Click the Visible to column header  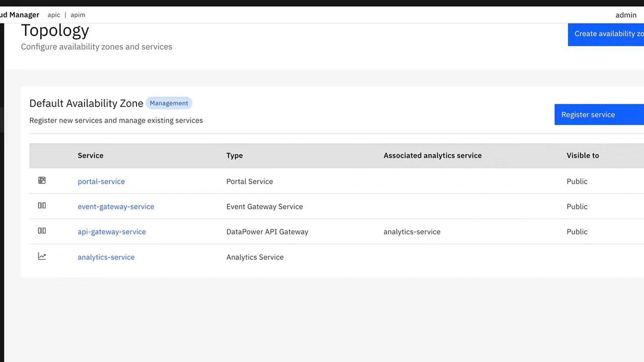point(583,156)
